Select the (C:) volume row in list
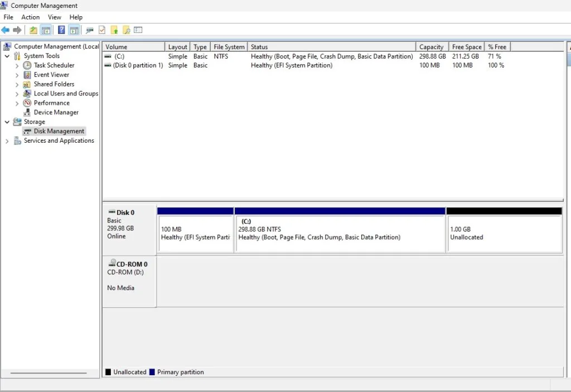Screen dimensions: 571x392 click(x=306, y=56)
